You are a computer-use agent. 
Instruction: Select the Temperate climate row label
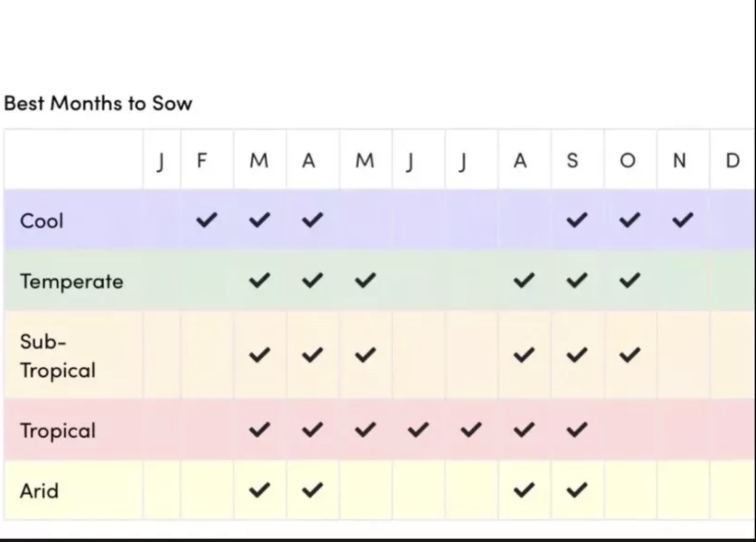(x=72, y=281)
